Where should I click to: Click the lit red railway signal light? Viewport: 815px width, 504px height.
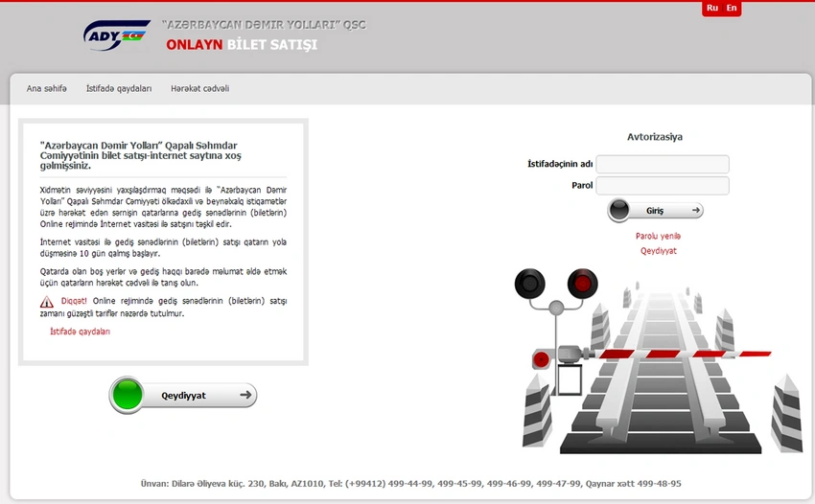pyautogui.click(x=580, y=283)
